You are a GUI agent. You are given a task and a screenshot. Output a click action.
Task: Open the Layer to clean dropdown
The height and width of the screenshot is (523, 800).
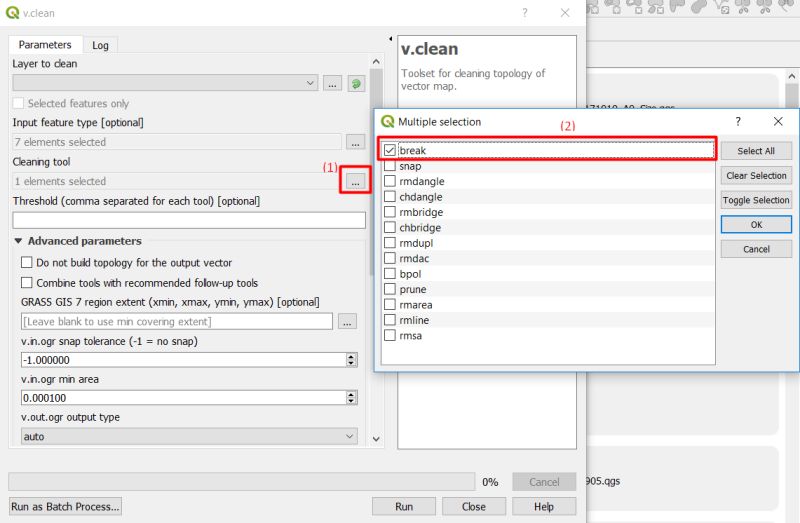coord(165,83)
